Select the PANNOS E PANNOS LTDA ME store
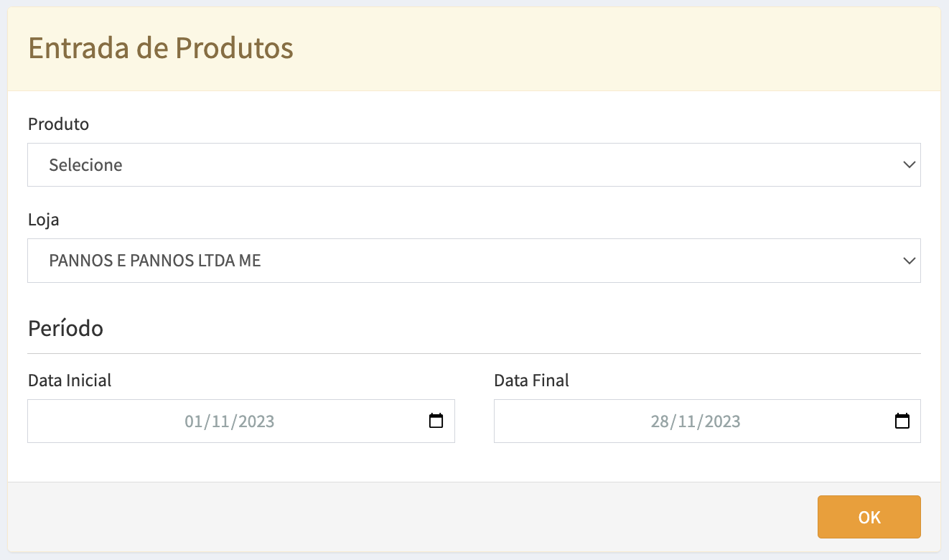 coord(154,261)
